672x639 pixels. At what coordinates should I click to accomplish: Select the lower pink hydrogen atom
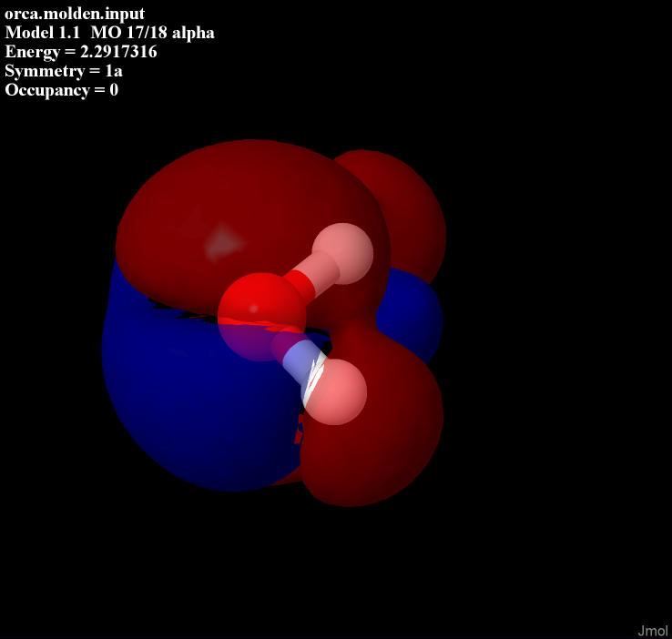[334, 392]
